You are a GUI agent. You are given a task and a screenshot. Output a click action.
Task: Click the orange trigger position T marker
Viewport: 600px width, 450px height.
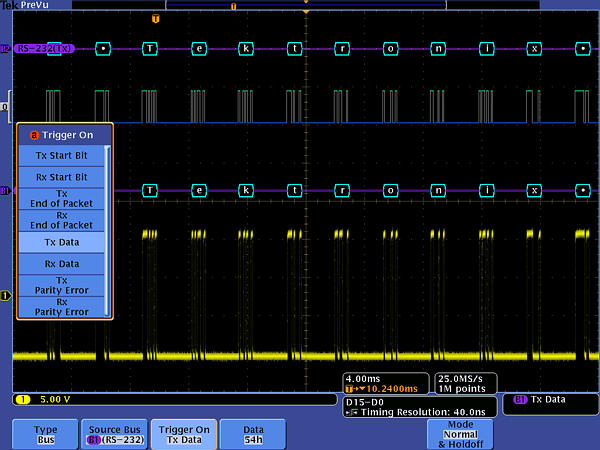[x=154, y=19]
